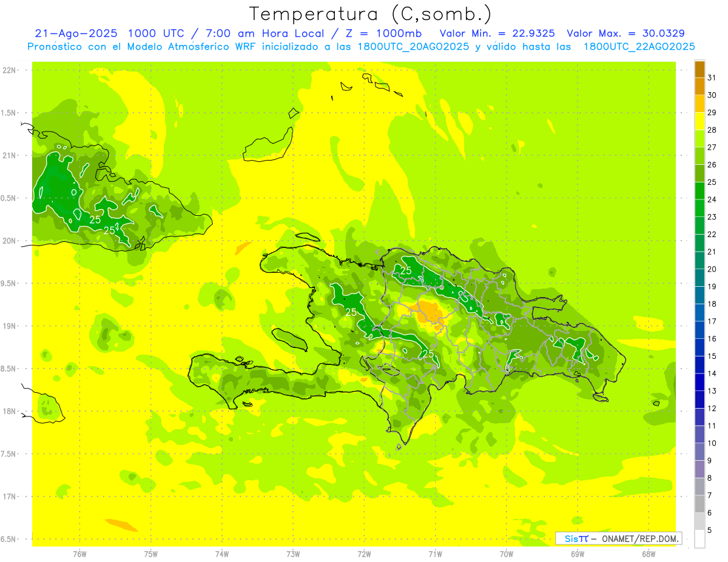Click the "1000 UTC" time text
The width and height of the screenshot is (728, 562).
point(156,33)
